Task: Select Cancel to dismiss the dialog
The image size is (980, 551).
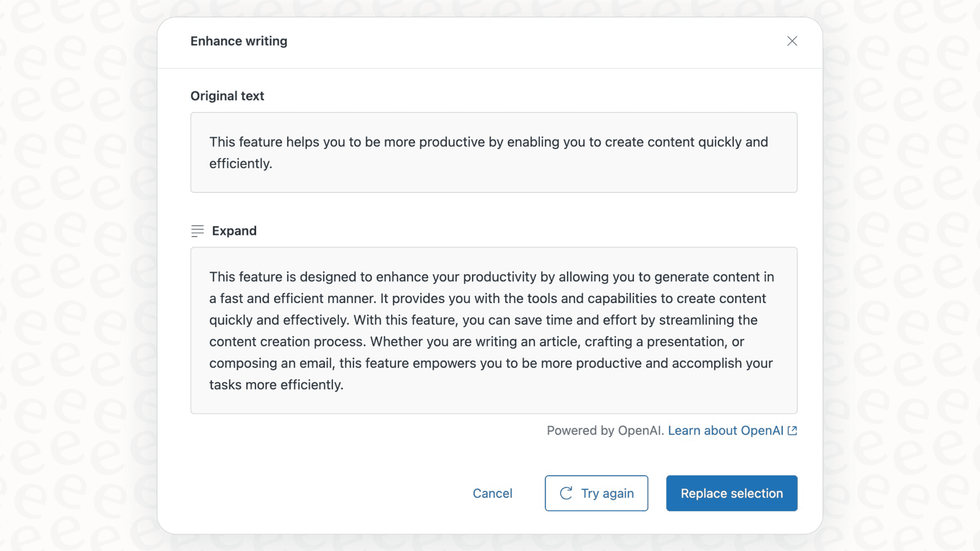Action: point(492,493)
